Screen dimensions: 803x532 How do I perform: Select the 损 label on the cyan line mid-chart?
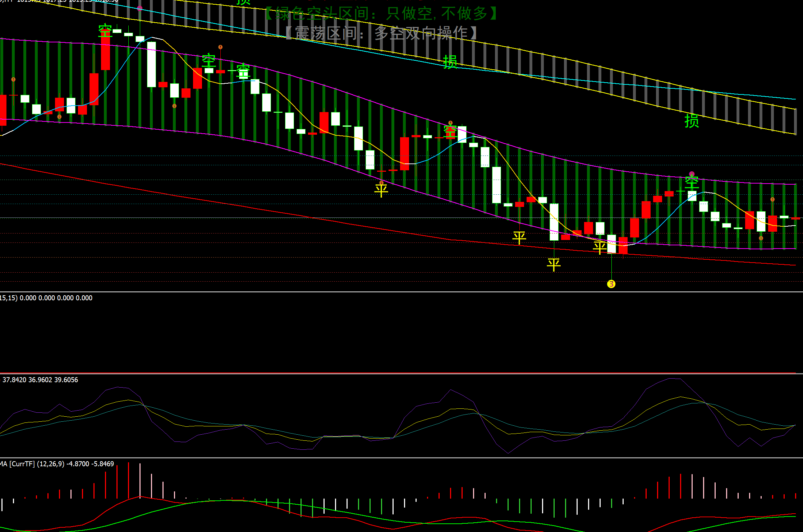point(450,62)
